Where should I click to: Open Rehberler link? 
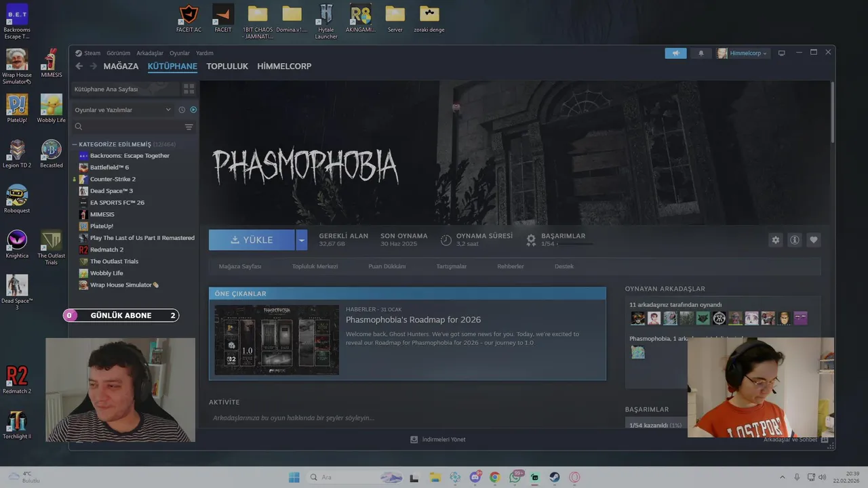[x=511, y=266]
